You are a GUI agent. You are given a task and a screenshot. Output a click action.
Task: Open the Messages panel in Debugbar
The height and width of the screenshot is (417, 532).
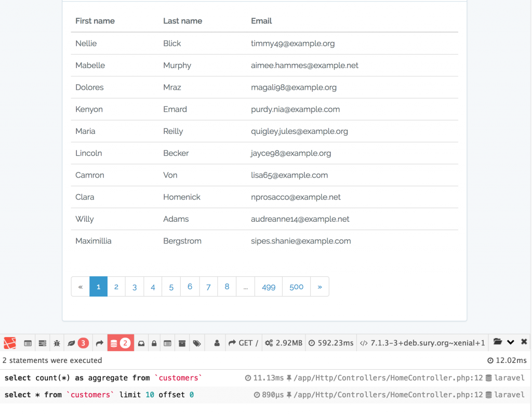pyautogui.click(x=27, y=342)
